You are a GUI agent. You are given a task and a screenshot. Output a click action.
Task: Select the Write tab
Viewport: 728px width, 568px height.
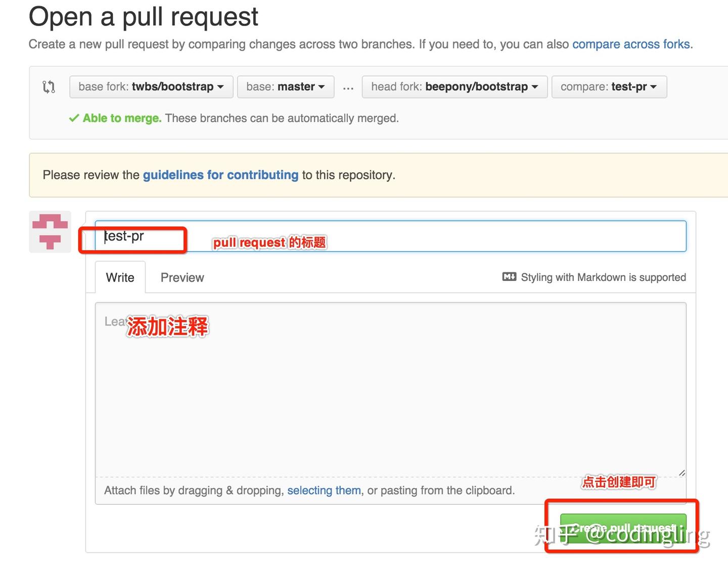pyautogui.click(x=120, y=277)
